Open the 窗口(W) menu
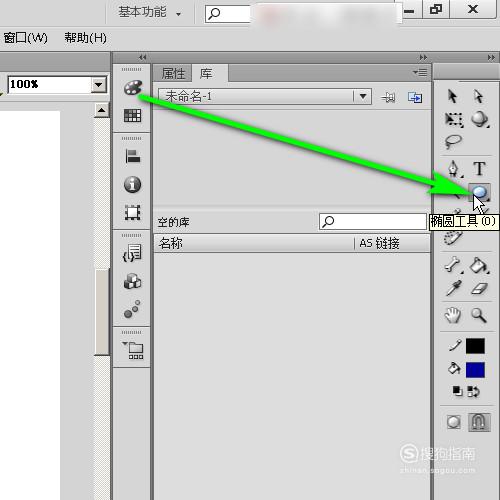 click(x=25, y=38)
